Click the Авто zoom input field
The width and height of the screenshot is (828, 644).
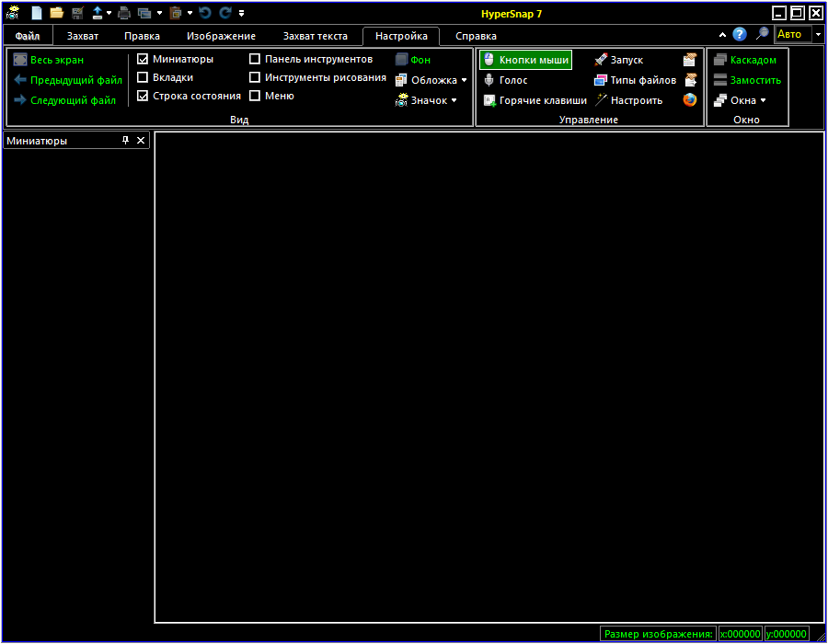[x=793, y=34]
